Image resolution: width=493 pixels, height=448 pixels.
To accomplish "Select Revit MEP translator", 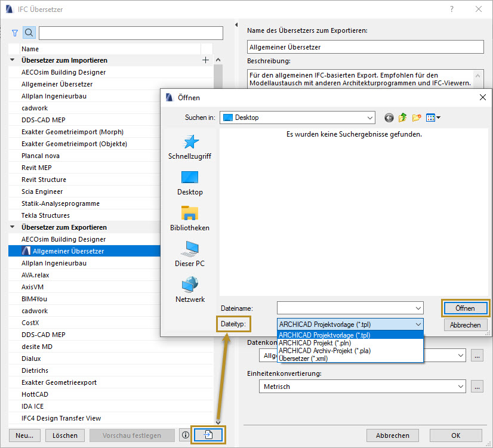I will point(84,168).
